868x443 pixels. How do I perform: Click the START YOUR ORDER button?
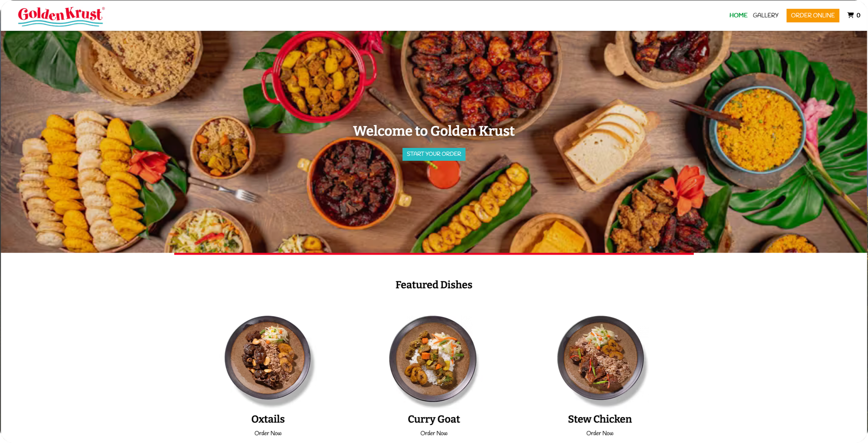click(434, 154)
